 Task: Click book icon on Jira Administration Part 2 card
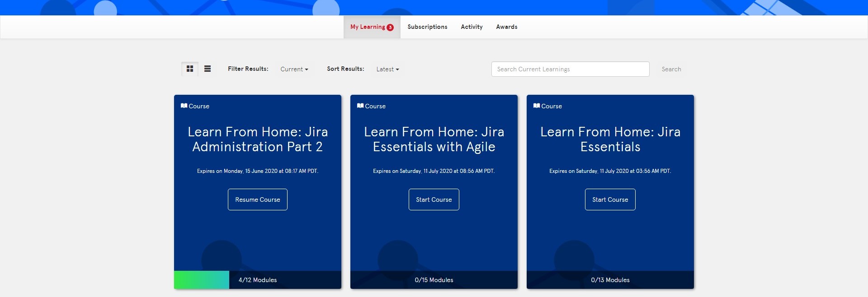(x=184, y=106)
